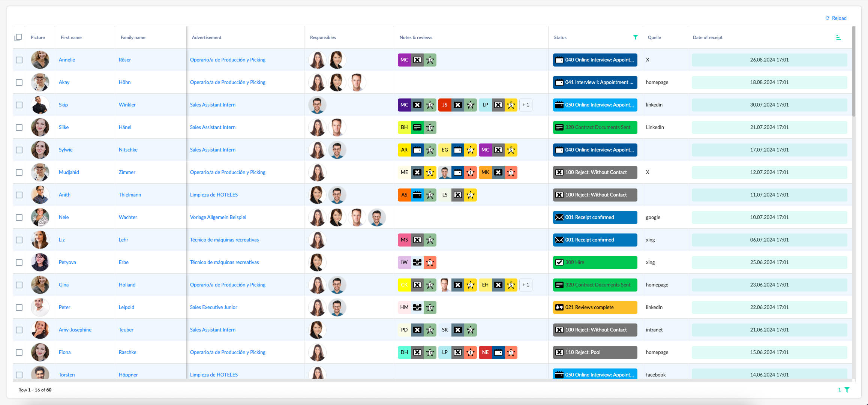Click the filter icon at bottom right footer
Screen dimensions: 868x405
pos(847,390)
